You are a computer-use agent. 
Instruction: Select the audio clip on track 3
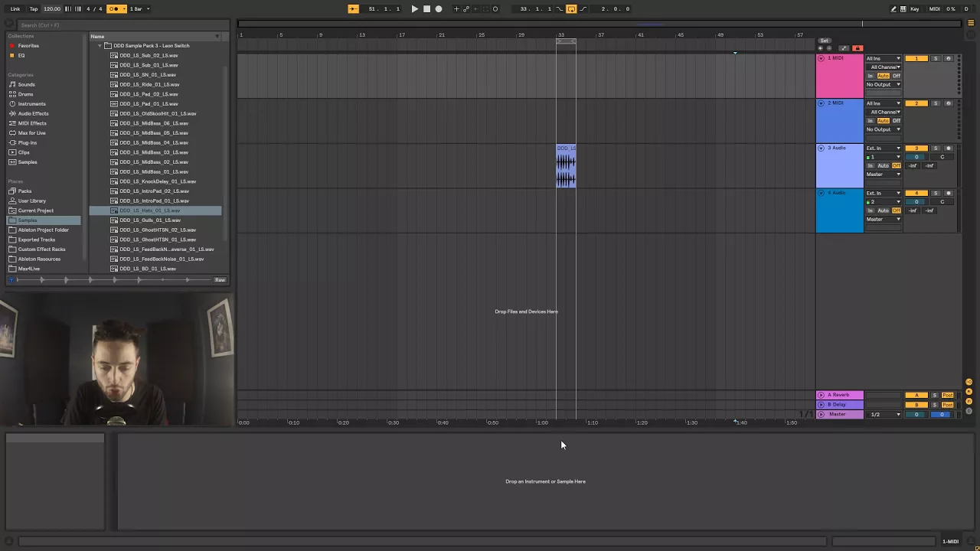point(566,166)
